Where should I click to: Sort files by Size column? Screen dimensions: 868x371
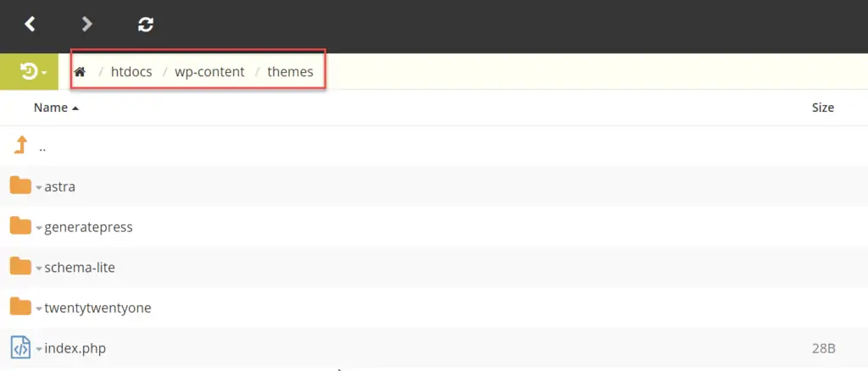(822, 108)
